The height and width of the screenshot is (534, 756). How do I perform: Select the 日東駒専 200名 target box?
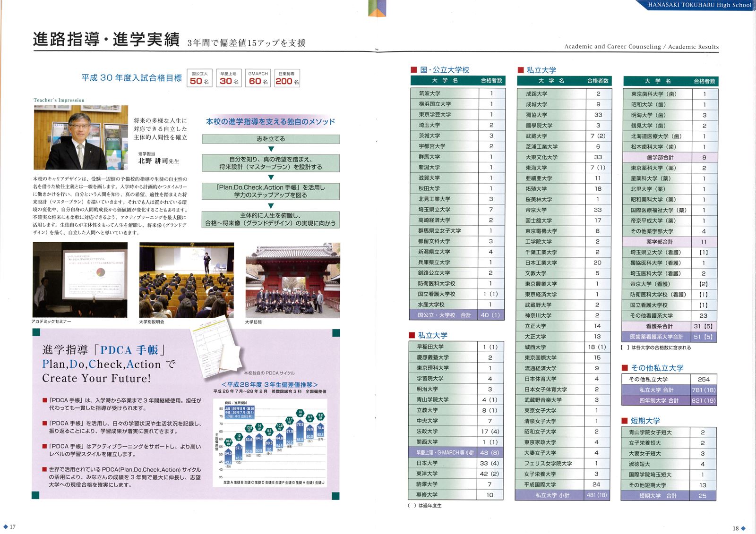pos(287,78)
